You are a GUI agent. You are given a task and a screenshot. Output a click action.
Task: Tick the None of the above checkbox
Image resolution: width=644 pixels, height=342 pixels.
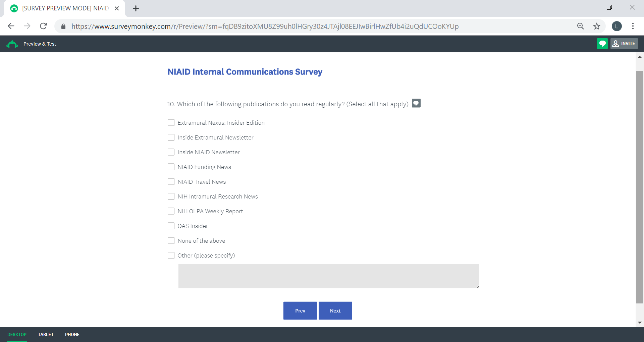coord(171,241)
